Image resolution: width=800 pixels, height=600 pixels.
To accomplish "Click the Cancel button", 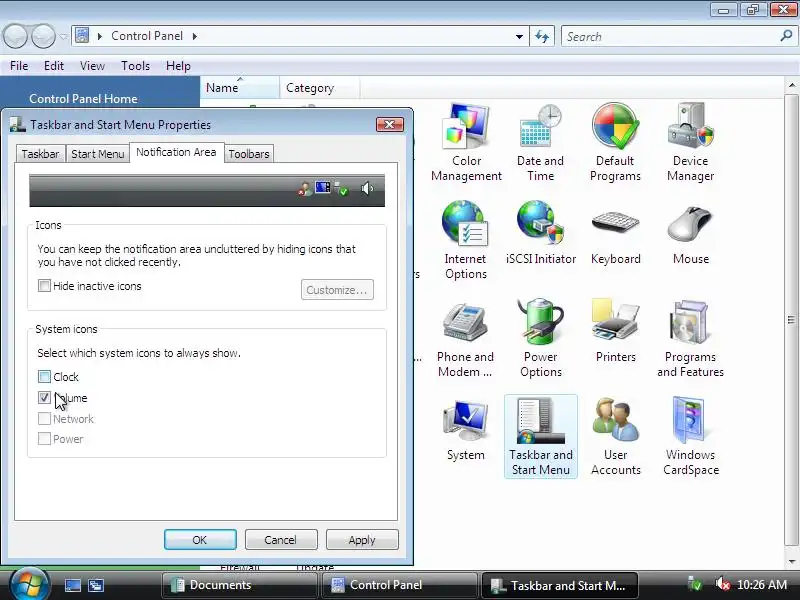I will point(281,539).
